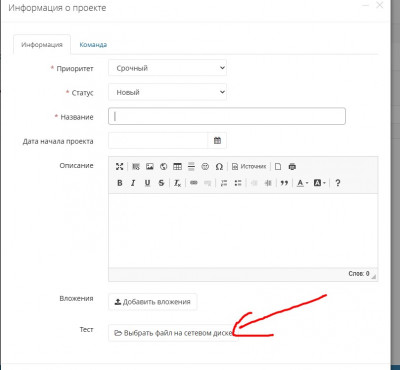Grab the editor resize handle corner

(374, 276)
